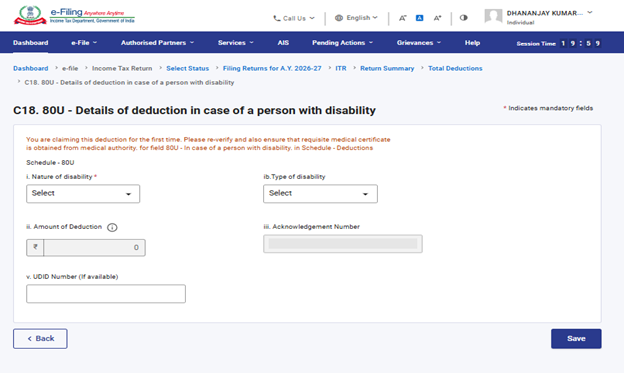The width and height of the screenshot is (624, 373).
Task: Click Total Deductions breadcrumb link
Action: click(455, 68)
